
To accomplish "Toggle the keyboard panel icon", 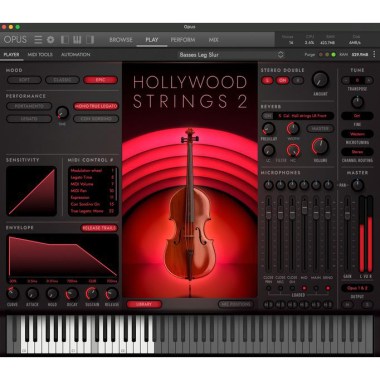I will [77, 40].
